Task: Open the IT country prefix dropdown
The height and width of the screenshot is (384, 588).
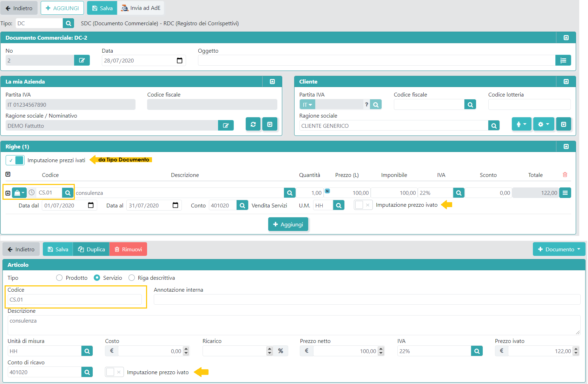Action: coord(307,105)
